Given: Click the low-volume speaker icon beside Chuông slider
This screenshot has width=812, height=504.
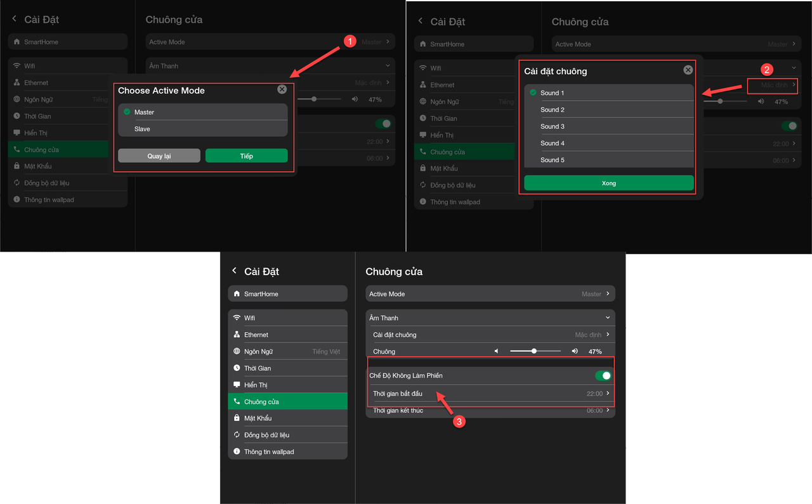Looking at the screenshot, I should pos(497,351).
